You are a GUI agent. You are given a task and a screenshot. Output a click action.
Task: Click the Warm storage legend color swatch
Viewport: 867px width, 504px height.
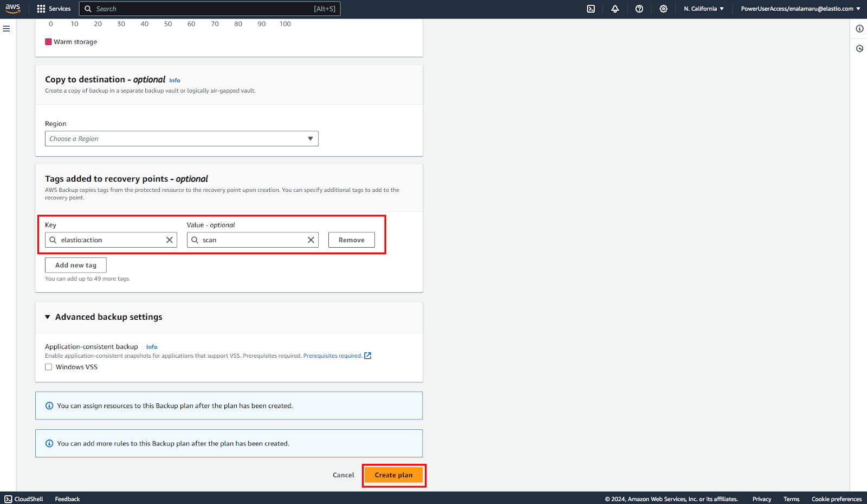48,42
